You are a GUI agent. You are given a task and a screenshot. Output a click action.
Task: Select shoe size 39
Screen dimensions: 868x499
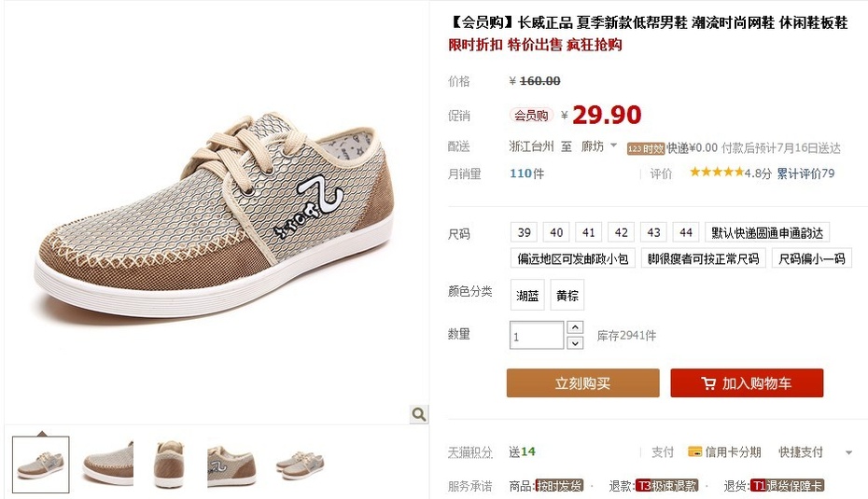(x=524, y=232)
